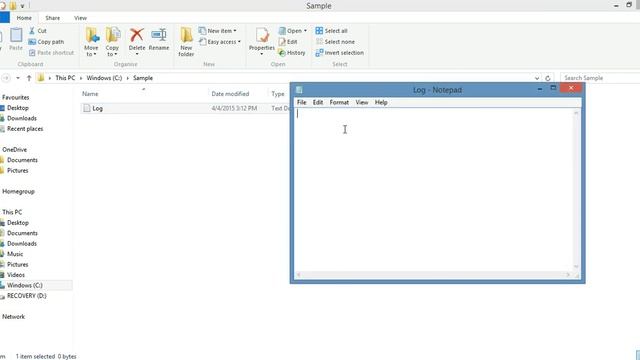640x360 pixels.
Task: Expand the address bar history dropdown
Action: 537,78
